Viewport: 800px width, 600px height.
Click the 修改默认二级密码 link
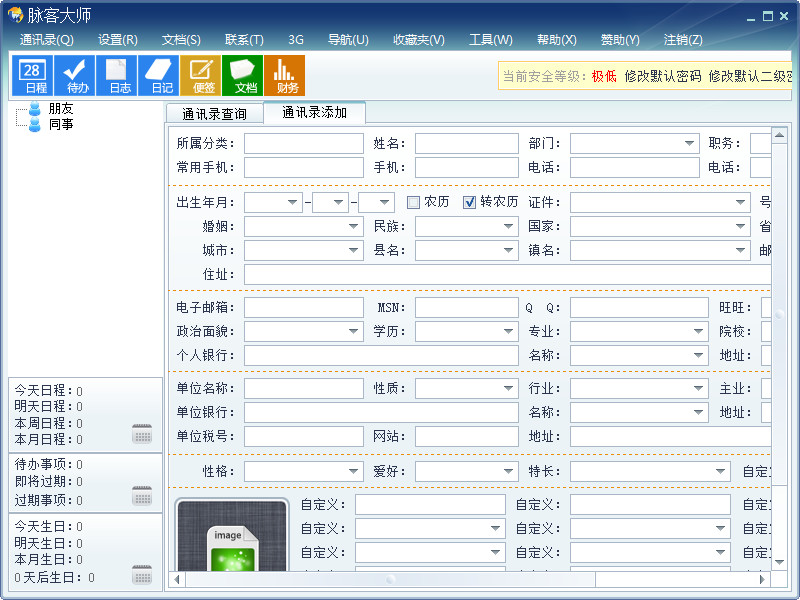pos(750,77)
